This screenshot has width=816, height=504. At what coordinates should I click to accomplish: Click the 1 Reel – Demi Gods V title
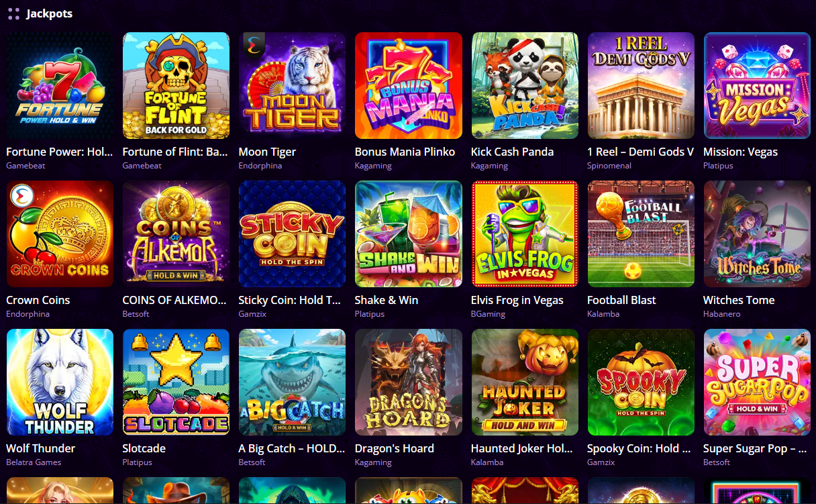coord(640,152)
